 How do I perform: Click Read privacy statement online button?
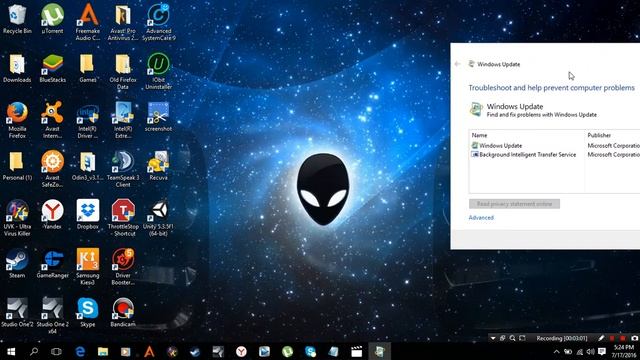pos(514,204)
